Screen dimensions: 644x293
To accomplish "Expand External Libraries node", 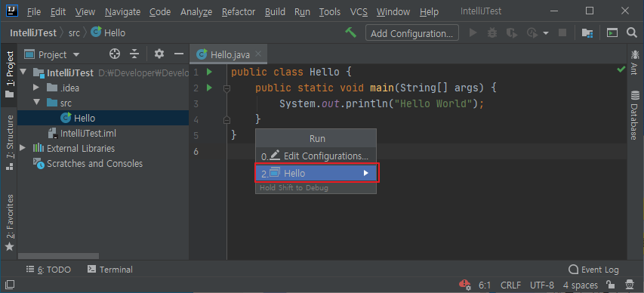I will [x=23, y=148].
